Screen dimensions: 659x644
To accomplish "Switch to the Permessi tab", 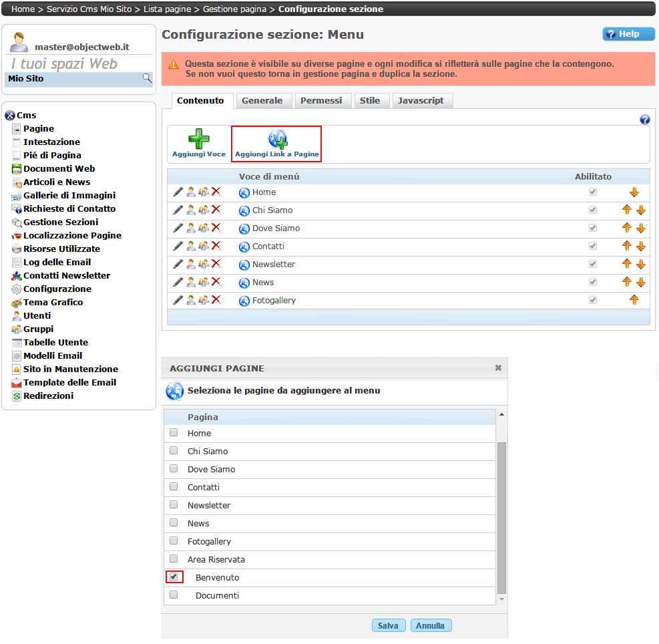I will click(x=321, y=100).
